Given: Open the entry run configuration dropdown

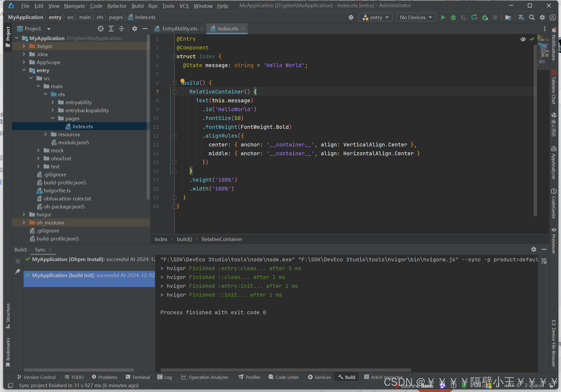Looking at the screenshot, I should [x=376, y=17].
